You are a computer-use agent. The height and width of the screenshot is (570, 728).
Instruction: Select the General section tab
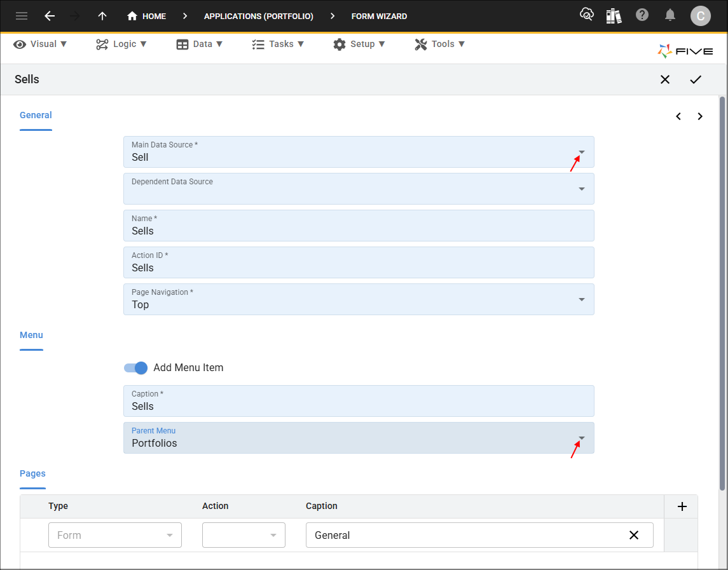point(36,115)
